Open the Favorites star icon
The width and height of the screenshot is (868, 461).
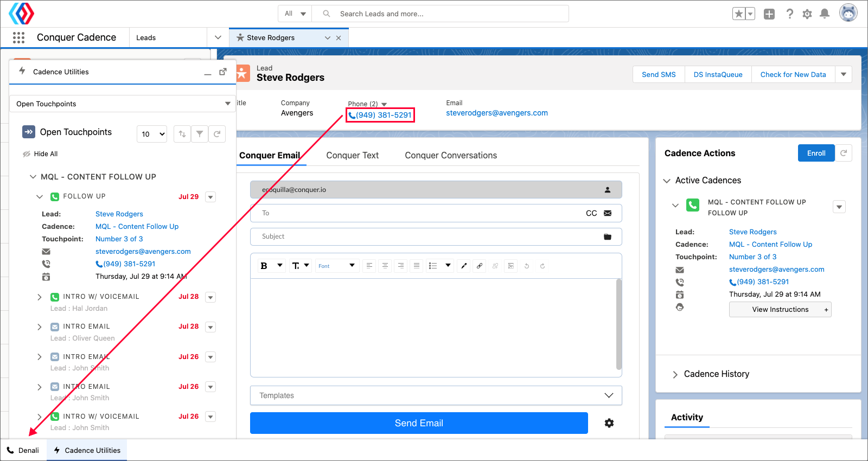738,14
